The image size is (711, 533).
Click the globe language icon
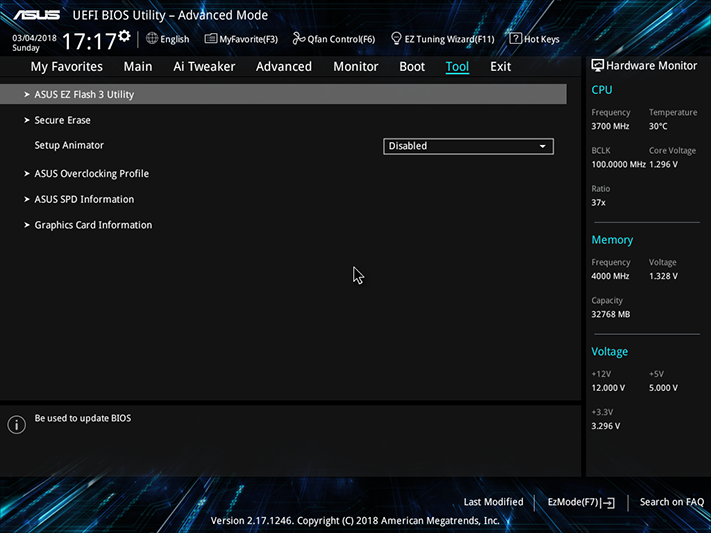pyautogui.click(x=152, y=39)
